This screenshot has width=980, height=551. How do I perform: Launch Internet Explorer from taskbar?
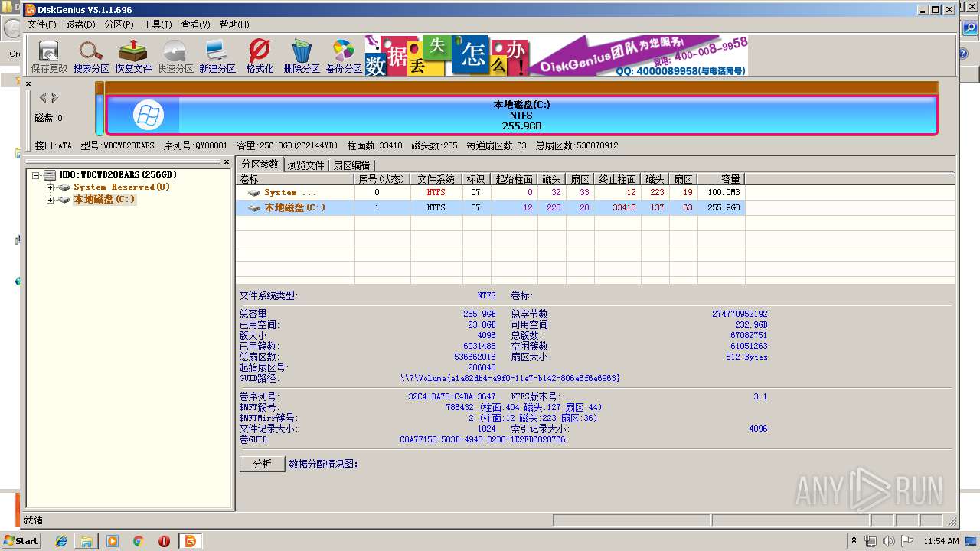click(x=61, y=541)
